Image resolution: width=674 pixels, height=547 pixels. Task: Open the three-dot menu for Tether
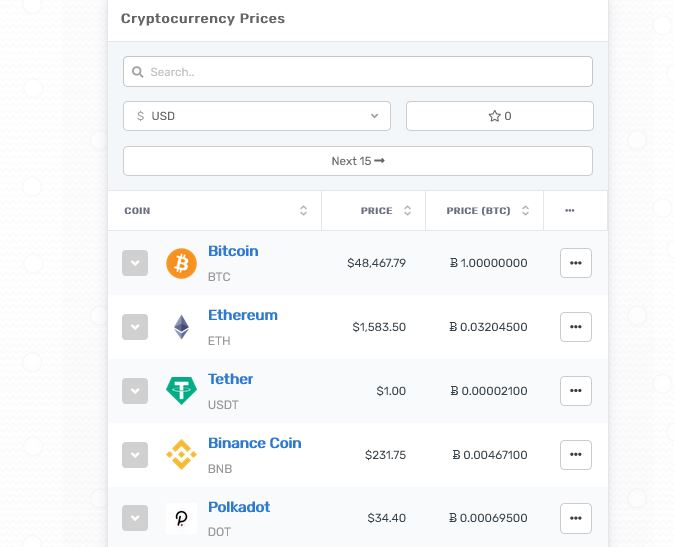click(x=576, y=391)
